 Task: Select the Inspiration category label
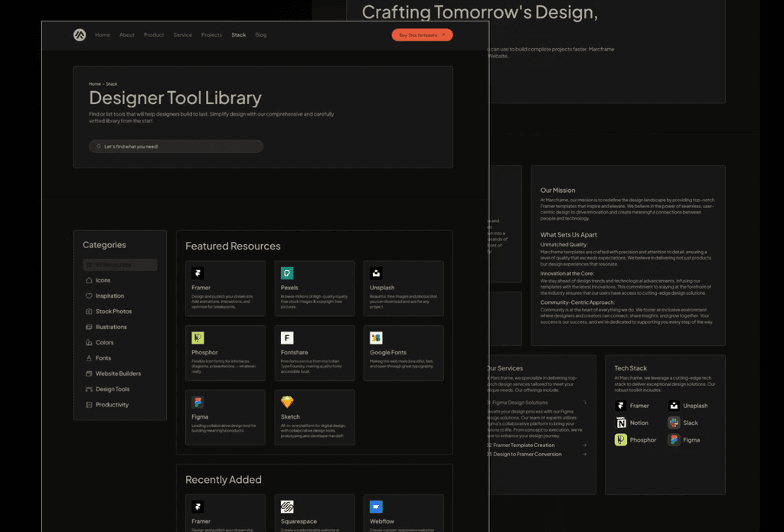click(x=110, y=296)
